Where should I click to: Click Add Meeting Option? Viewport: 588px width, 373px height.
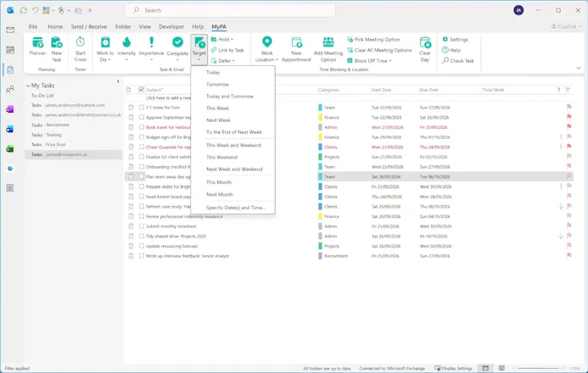coord(328,49)
